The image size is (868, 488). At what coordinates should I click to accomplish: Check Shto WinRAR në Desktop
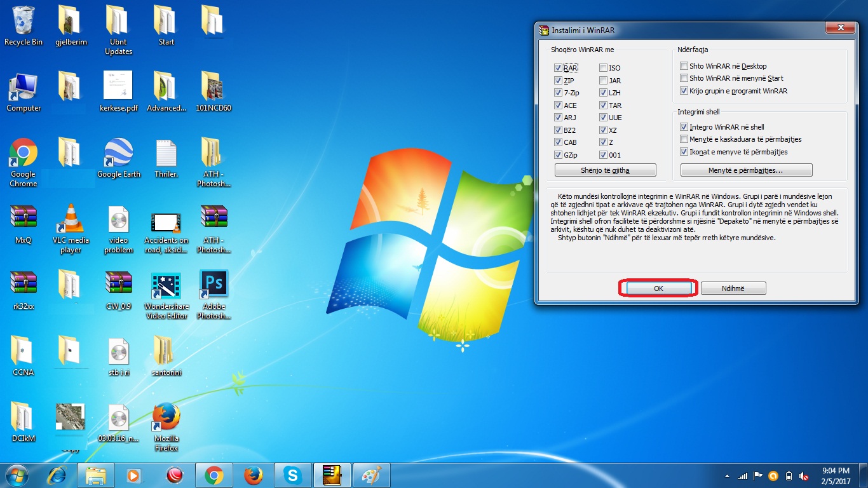684,66
